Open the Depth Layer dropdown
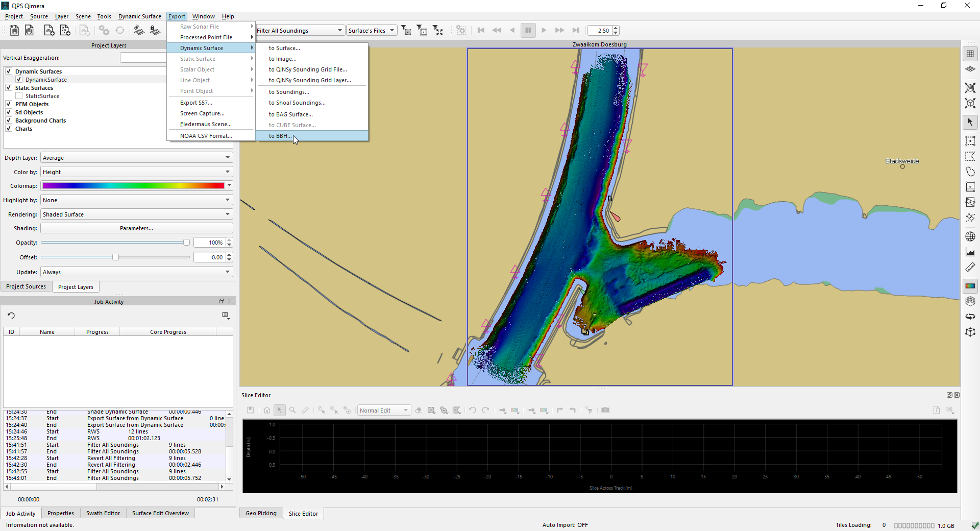Screen dimensions: 980x531 [x=136, y=158]
